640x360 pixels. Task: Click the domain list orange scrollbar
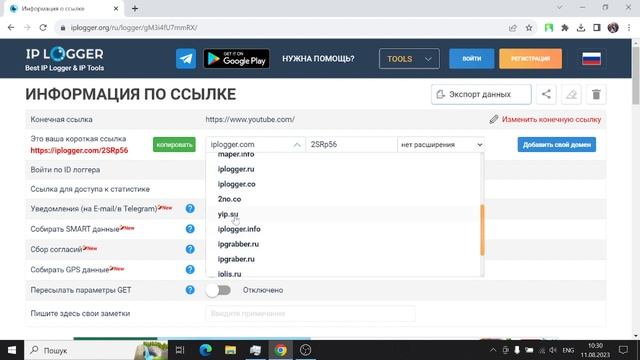(x=482, y=230)
